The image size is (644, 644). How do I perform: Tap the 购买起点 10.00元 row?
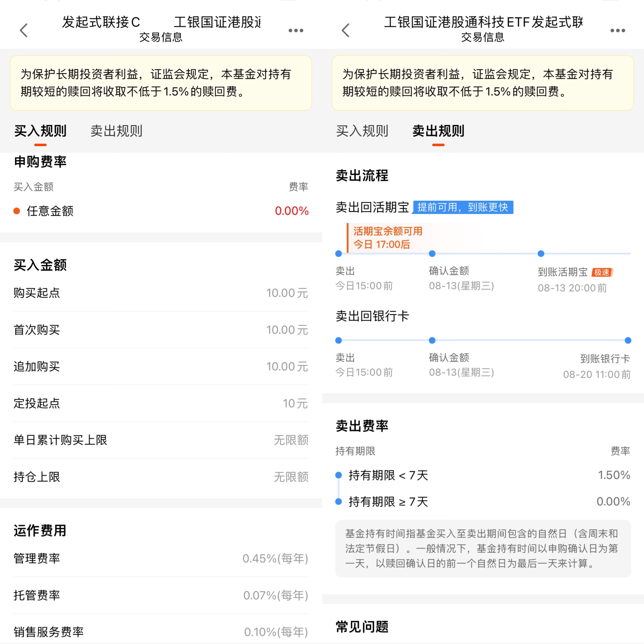tap(161, 293)
